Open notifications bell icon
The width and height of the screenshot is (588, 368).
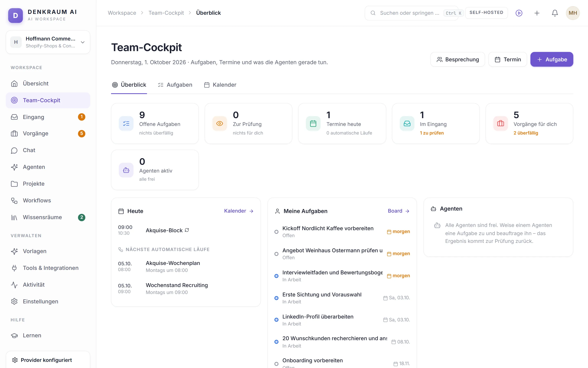[x=555, y=13]
